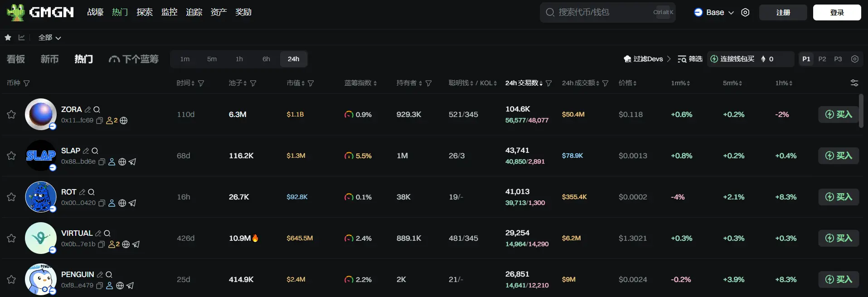Open the 追踪 menu

point(194,12)
